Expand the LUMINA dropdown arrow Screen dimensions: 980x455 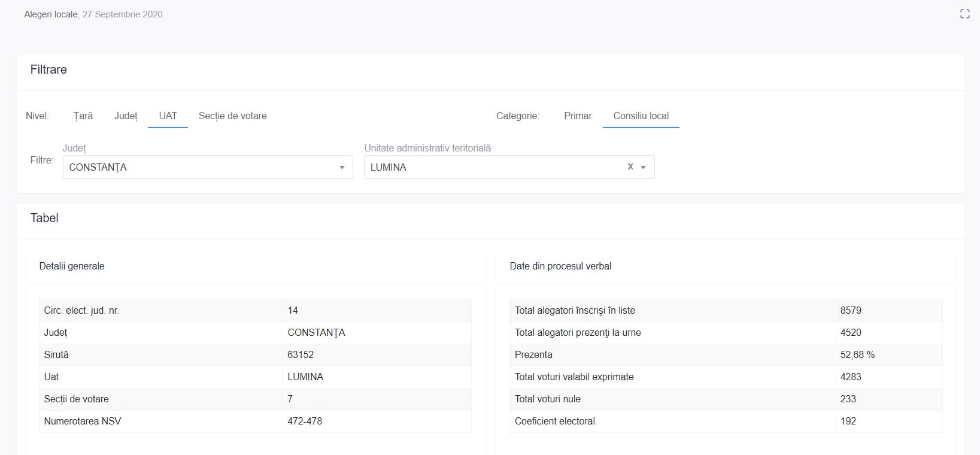point(644,168)
